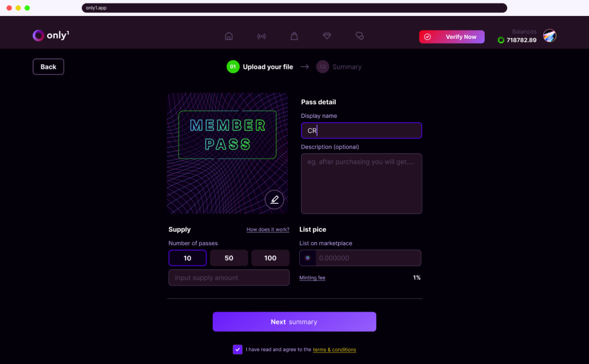Image resolution: width=589 pixels, height=364 pixels.
Task: Click the token icon in price field
Action: (x=307, y=258)
